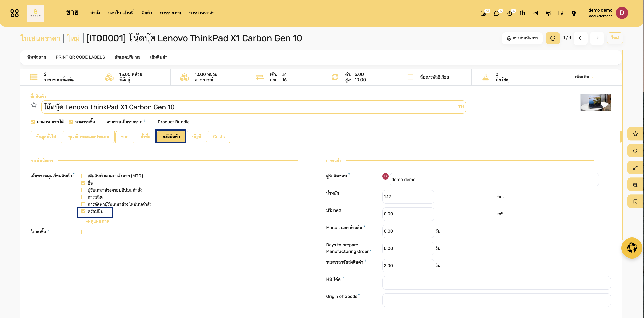Viewport: 644px width, 318px height.
Task: Open the in 31 / out 16 moves stat
Action: [x=283, y=77]
